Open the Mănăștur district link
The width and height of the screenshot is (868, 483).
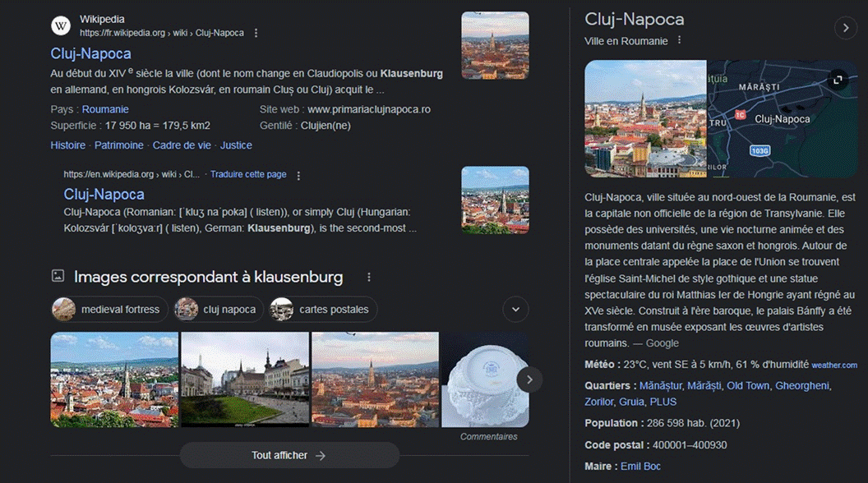pyautogui.click(x=660, y=385)
